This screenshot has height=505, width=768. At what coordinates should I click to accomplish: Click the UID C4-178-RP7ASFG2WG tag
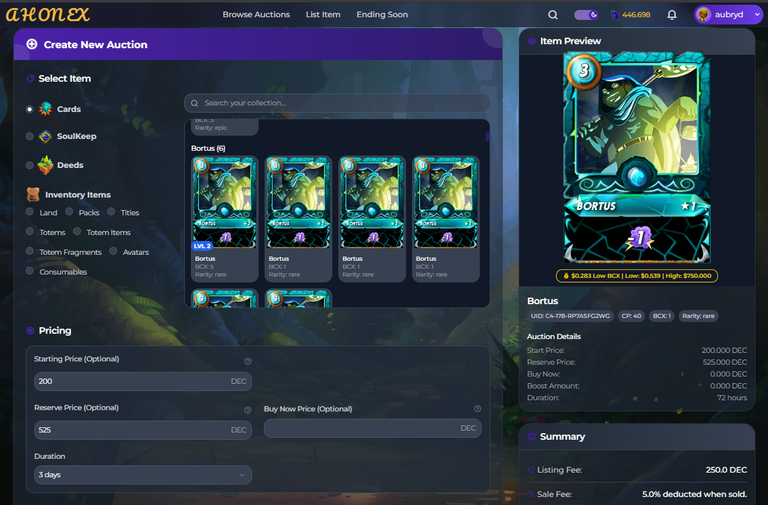[570, 316]
